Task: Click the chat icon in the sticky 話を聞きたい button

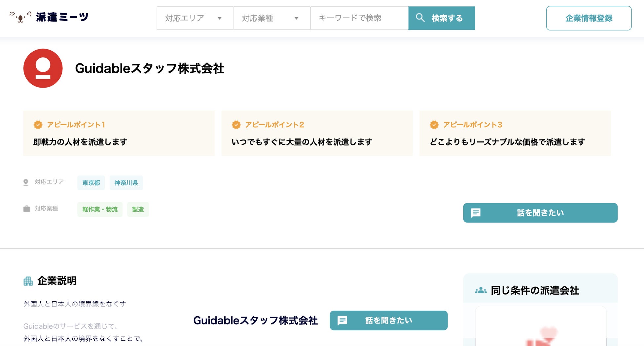Action: point(342,321)
